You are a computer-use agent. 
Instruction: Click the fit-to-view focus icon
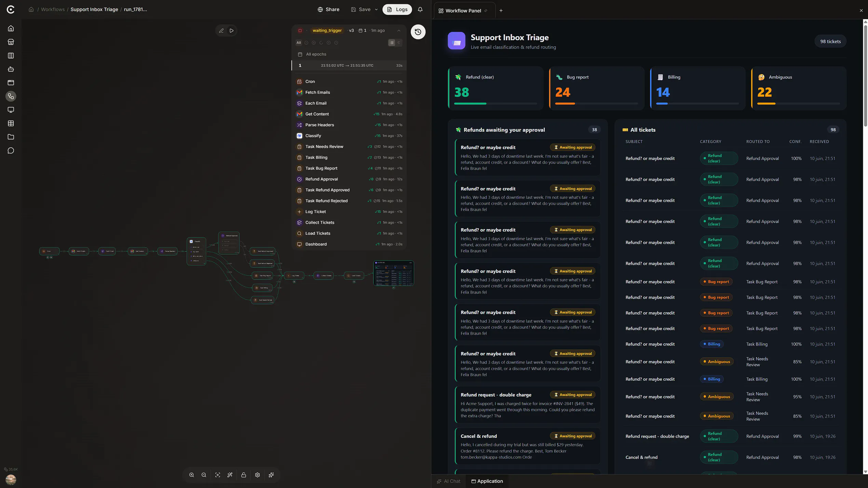[218, 475]
